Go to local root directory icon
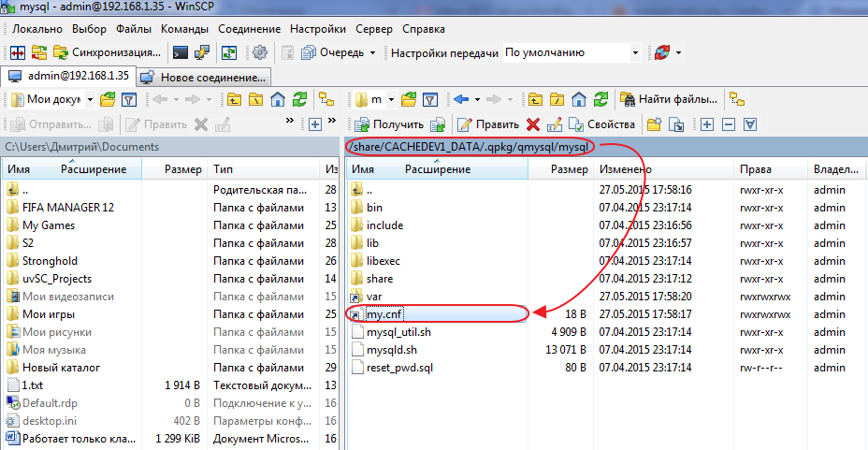The width and height of the screenshot is (868, 450). pyautogui.click(x=255, y=99)
